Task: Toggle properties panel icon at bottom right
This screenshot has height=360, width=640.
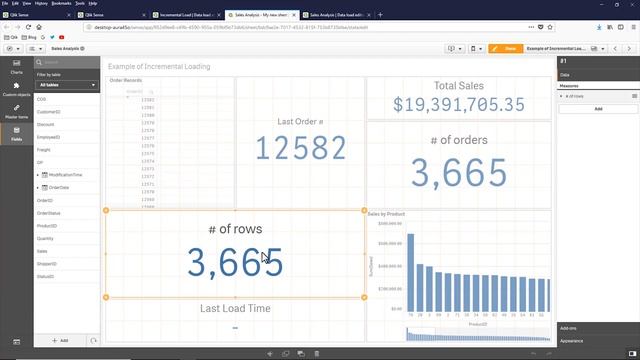Action: click(632, 353)
